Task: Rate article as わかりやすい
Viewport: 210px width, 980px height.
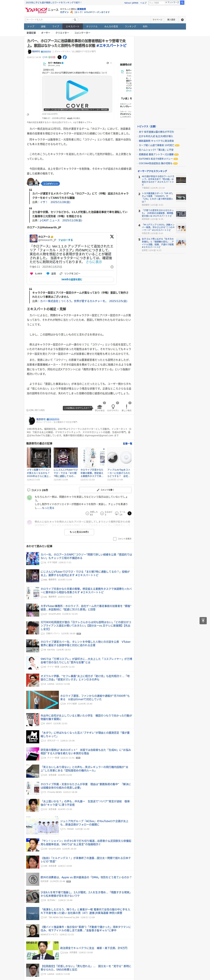Action: (113, 408)
